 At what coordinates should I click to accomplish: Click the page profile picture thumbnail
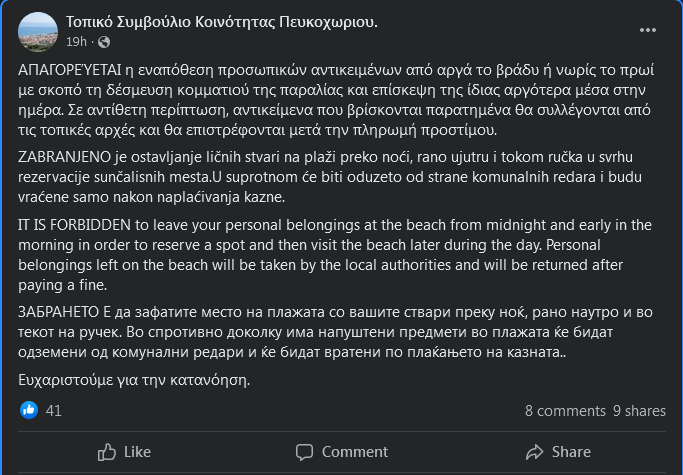point(39,30)
